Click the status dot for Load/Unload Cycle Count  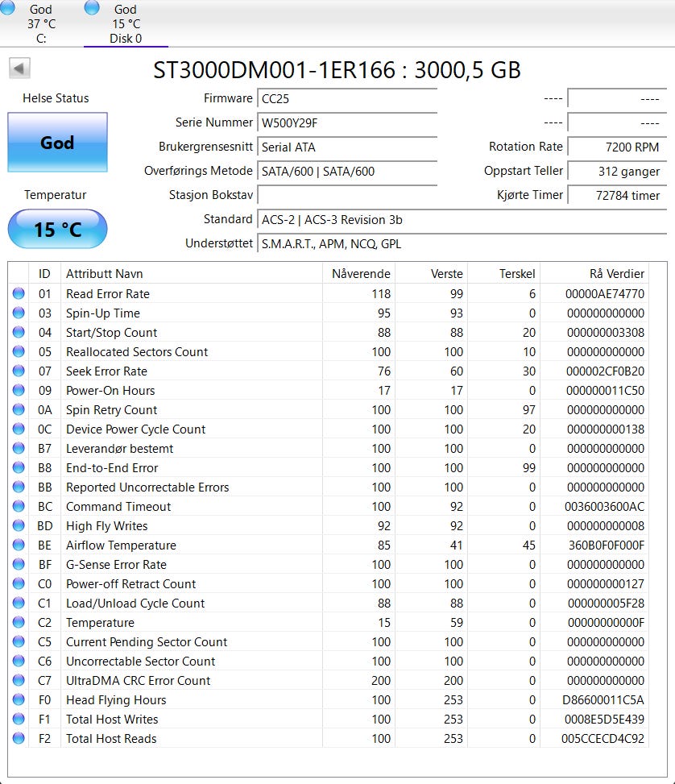(x=19, y=603)
